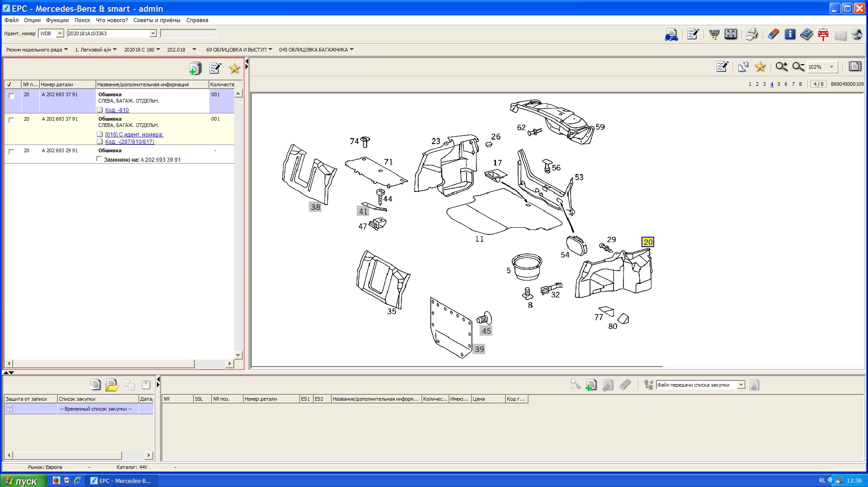Image resolution: width=868 pixels, height=487 pixels.
Task: Expand '045 ОБЛИЦОВКА БАГАЖНИКА' subgroup dropdown
Action: [x=352, y=50]
